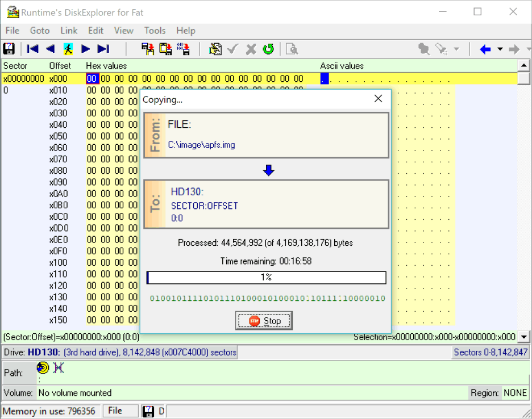
Task: Open the Goto menu
Action: [x=40, y=31]
